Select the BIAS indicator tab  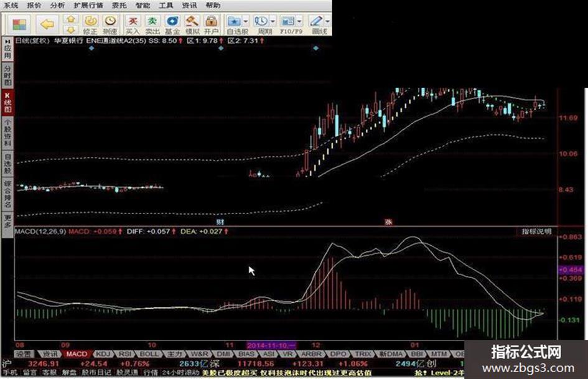coord(246,354)
